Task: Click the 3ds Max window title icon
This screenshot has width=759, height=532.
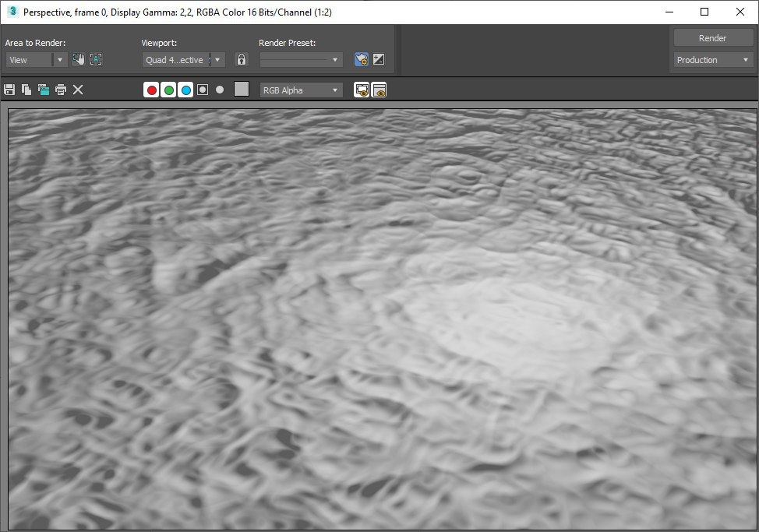Action: click(x=12, y=11)
